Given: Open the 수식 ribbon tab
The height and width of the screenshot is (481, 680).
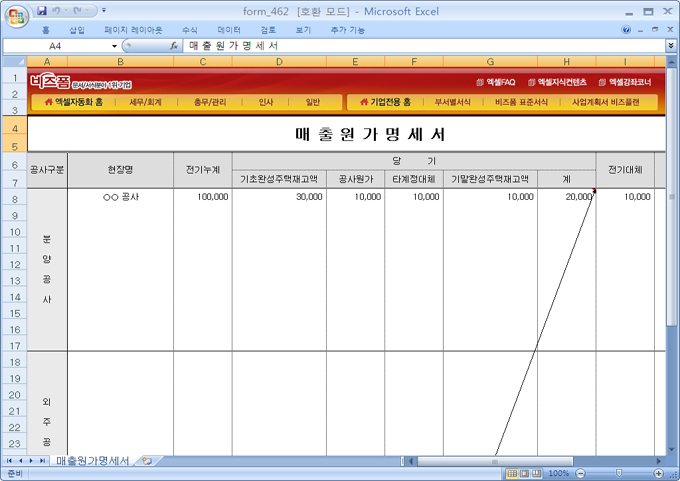Looking at the screenshot, I should [189, 30].
